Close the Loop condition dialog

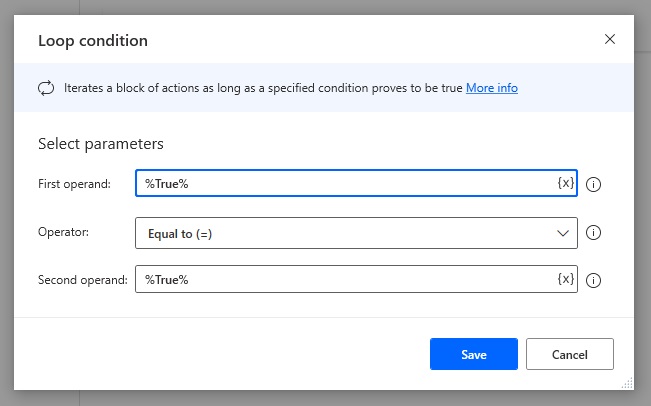point(609,39)
